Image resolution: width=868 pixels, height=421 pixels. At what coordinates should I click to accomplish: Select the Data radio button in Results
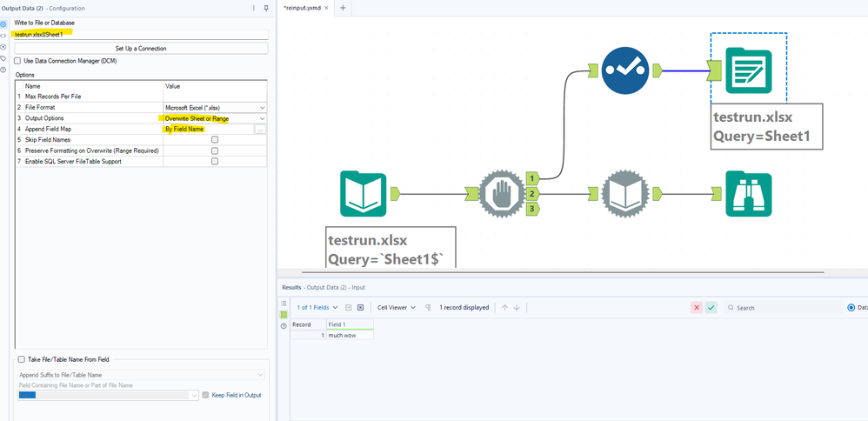851,307
